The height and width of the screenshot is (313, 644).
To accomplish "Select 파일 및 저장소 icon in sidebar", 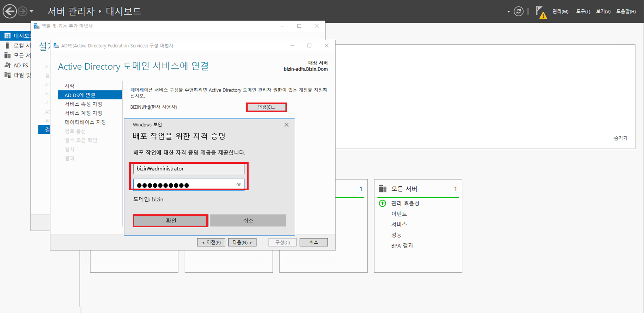I will [x=7, y=75].
